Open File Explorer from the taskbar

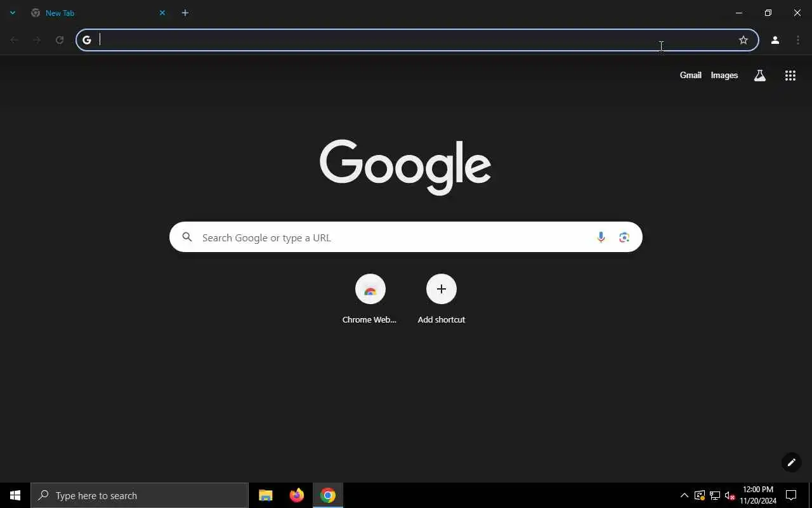point(266,495)
